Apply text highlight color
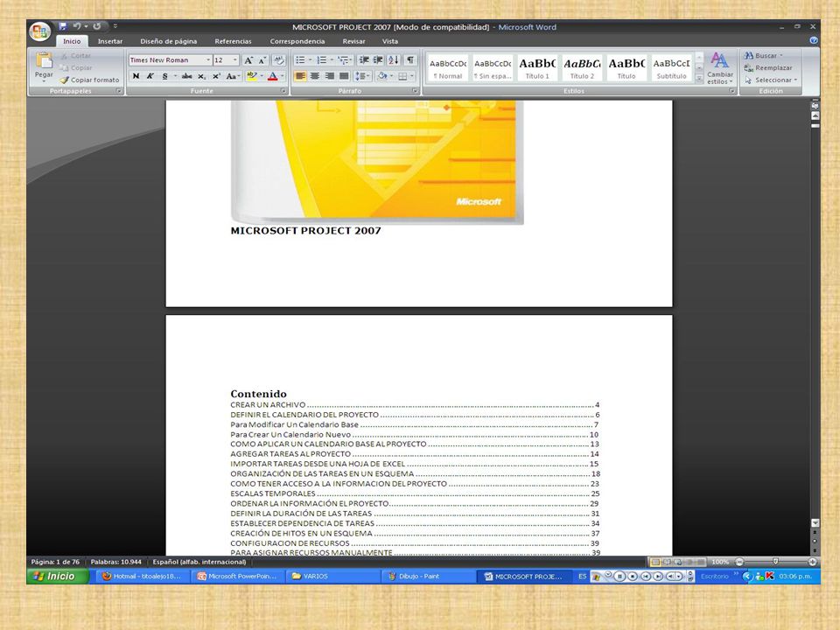Viewport: 840px width, 630px height. (x=252, y=76)
